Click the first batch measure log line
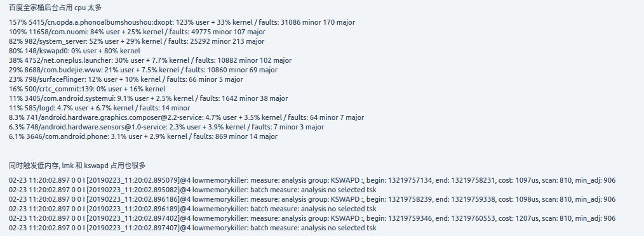The image size is (644, 236). tap(192, 190)
